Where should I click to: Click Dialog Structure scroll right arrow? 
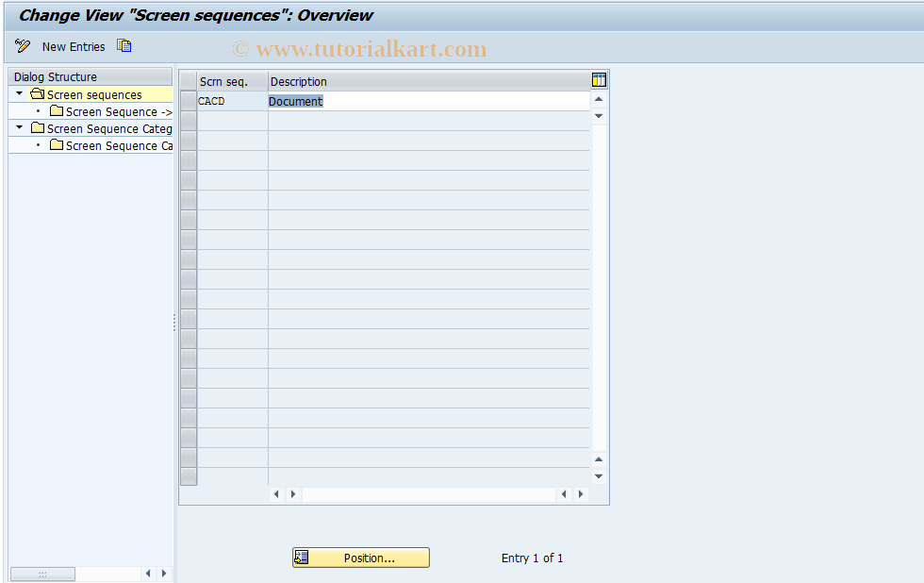coord(164,573)
